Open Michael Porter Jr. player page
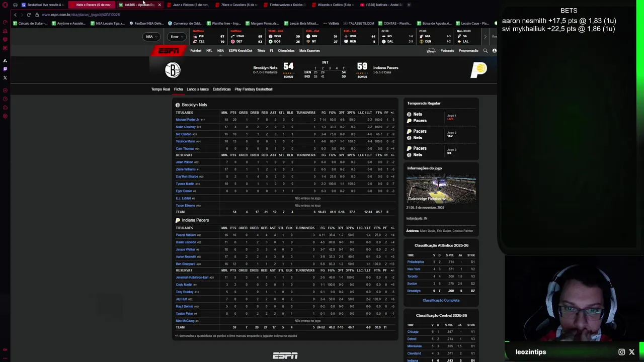The height and width of the screenshot is (362, 644). coord(187,120)
